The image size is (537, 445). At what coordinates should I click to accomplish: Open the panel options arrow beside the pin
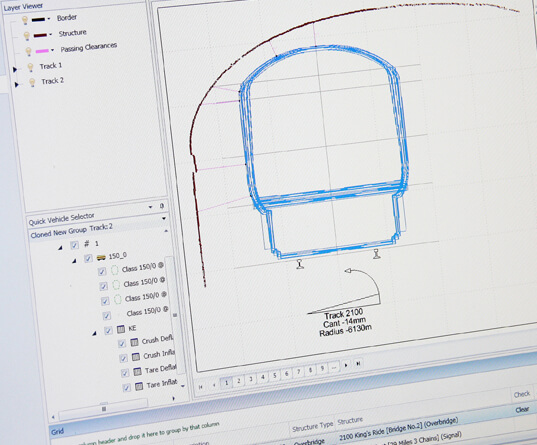pyautogui.click(x=150, y=207)
